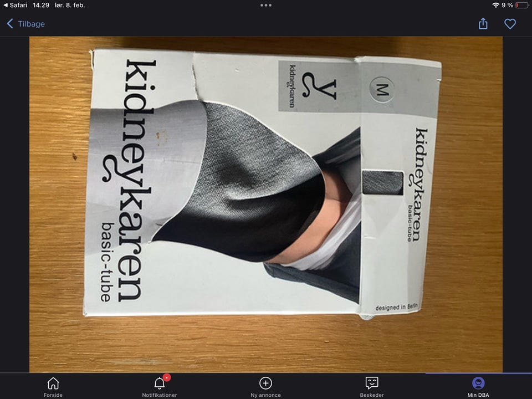The width and height of the screenshot is (532, 399).
Task: Tap the share icon
Action: [x=483, y=24]
